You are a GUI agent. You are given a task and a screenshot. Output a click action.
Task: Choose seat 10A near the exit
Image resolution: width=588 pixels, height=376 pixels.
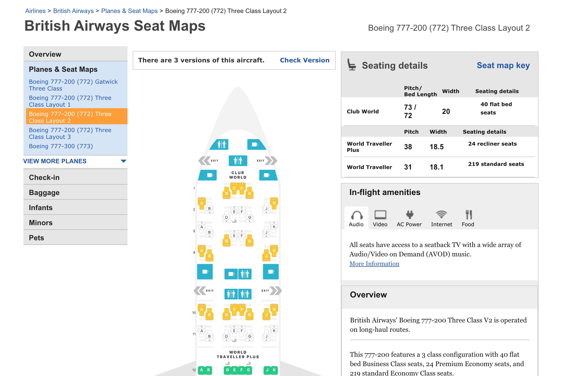pos(202,309)
